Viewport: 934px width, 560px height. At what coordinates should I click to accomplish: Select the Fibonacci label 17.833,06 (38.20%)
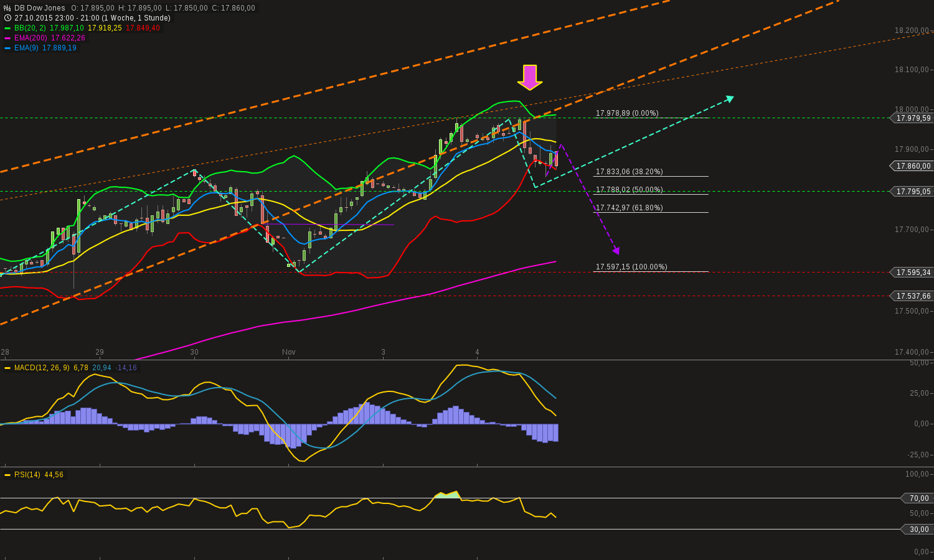click(x=629, y=172)
